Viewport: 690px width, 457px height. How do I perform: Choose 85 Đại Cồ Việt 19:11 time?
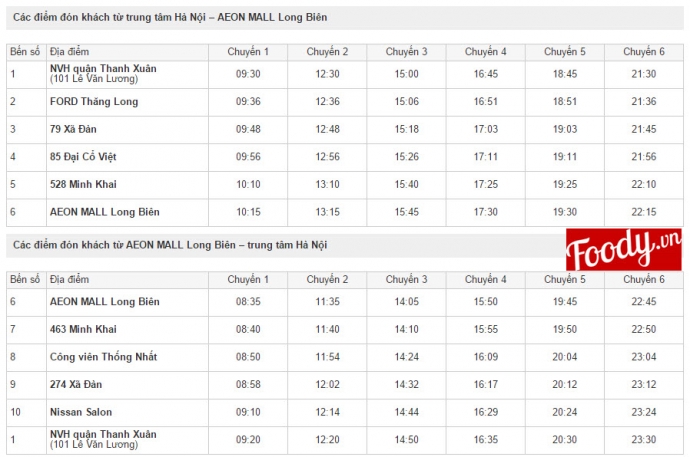click(565, 157)
